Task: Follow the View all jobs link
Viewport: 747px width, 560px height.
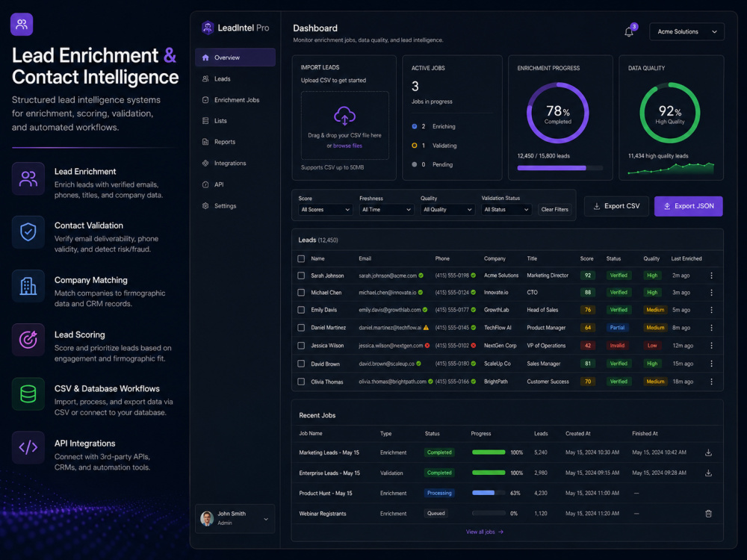Action: (x=485, y=532)
